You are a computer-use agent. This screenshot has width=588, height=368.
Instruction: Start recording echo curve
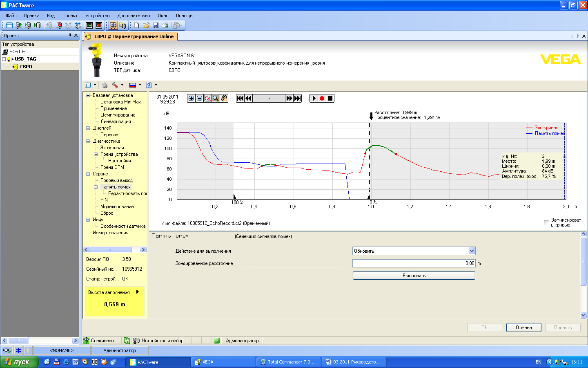pyautogui.click(x=322, y=98)
